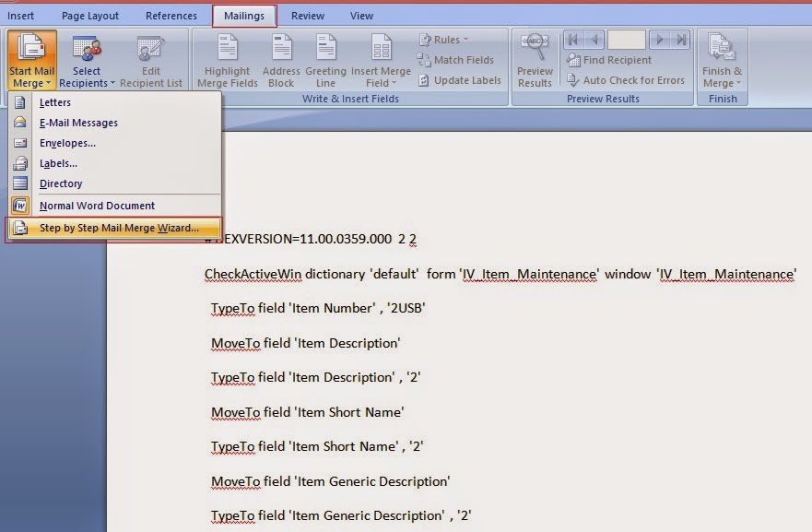This screenshot has height=532, width=812.
Task: Open the Select Recipients dropdown
Action: point(87,60)
